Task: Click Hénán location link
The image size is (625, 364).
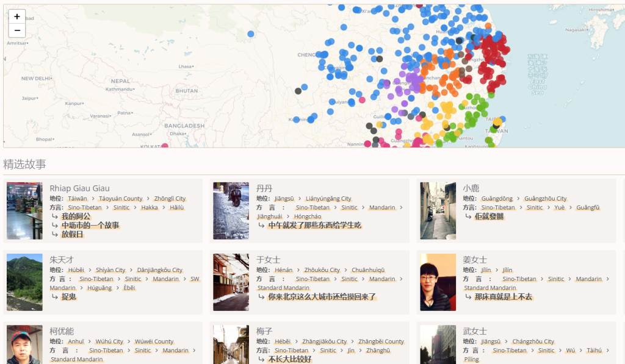Action: click(283, 270)
